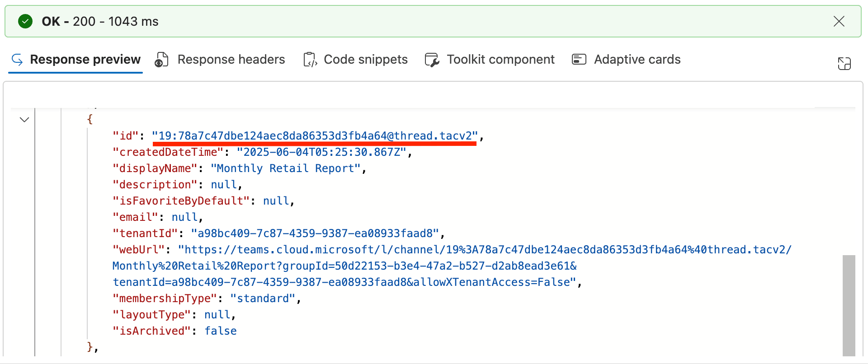Click the "layoutType" key in JSON
Image resolution: width=868 pixels, height=364 pixels.
pos(152,315)
